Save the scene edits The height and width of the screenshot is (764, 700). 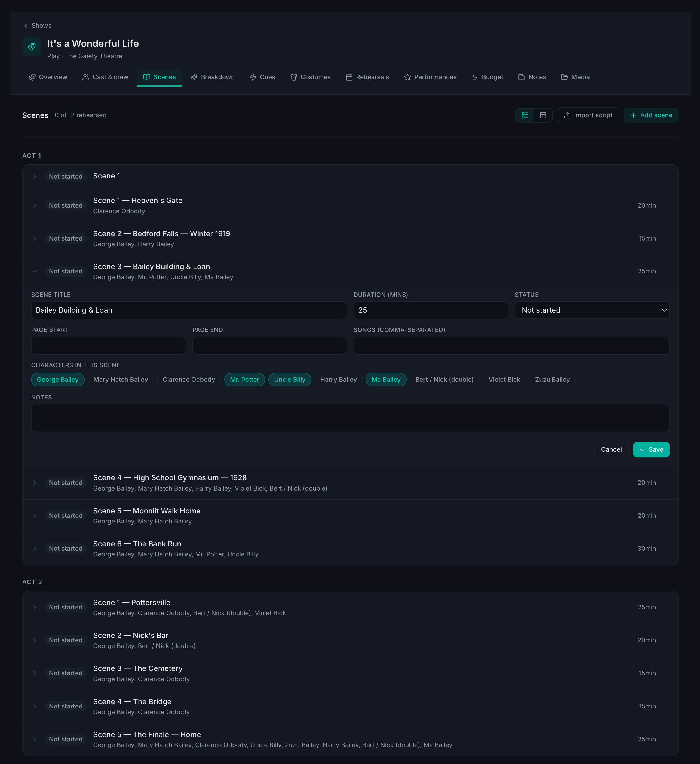pyautogui.click(x=651, y=449)
